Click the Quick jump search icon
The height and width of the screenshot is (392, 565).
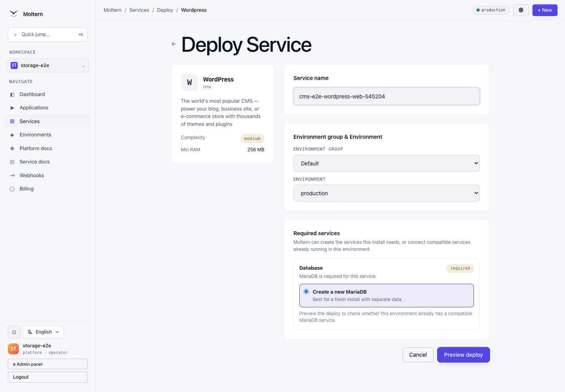(15, 34)
